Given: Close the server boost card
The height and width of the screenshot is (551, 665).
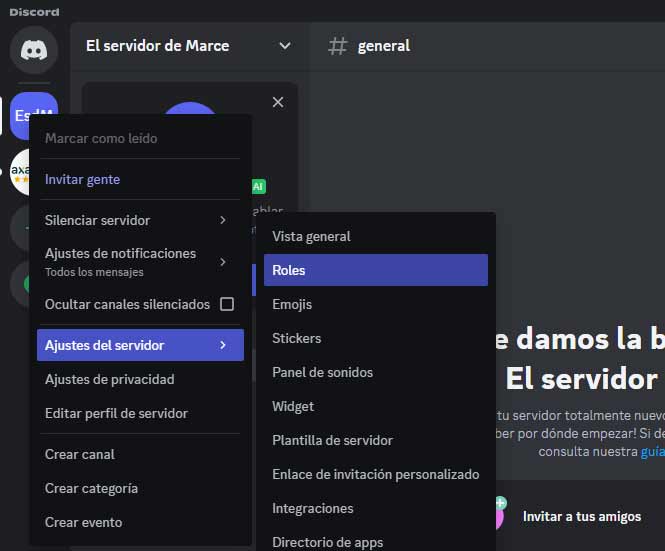Looking at the screenshot, I should pos(278,102).
